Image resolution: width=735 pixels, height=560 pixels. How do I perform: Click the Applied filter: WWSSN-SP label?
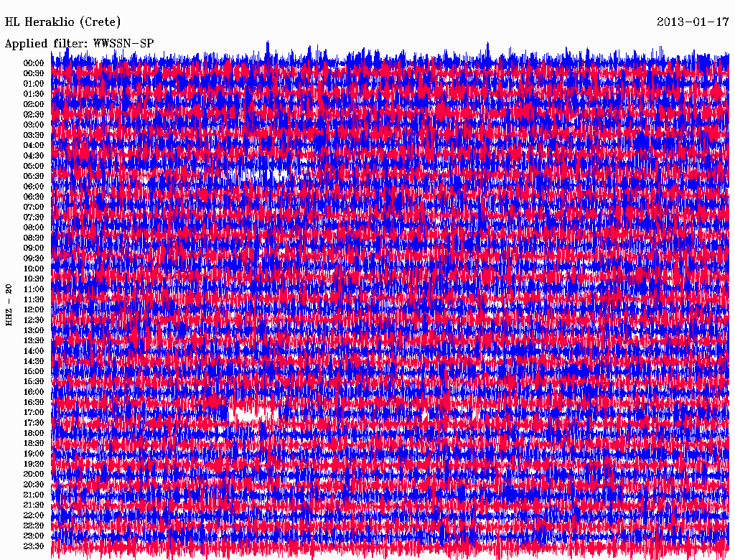click(79, 44)
